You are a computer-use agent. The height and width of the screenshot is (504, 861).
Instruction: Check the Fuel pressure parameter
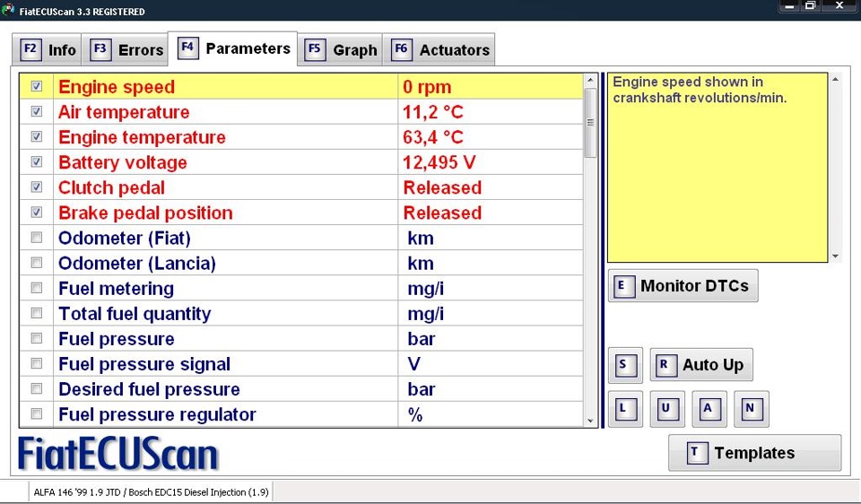[x=36, y=338]
